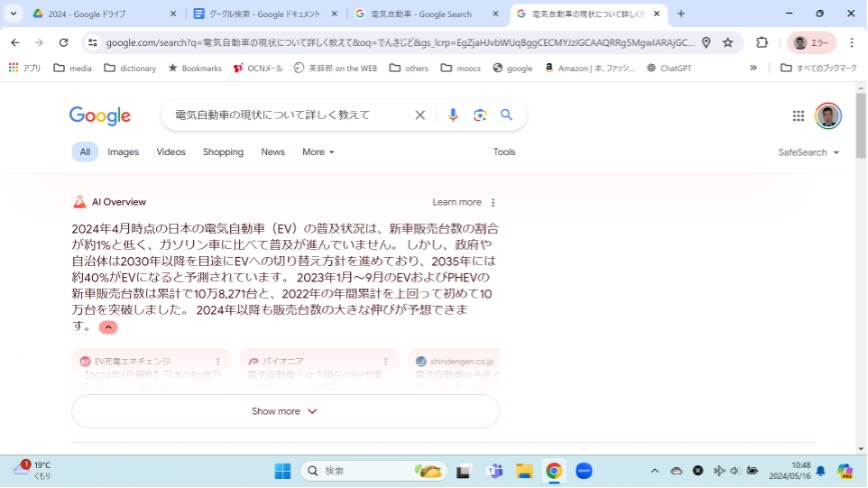Screen dimensions: 868x488
Task: Reload the current page
Action: (64, 43)
